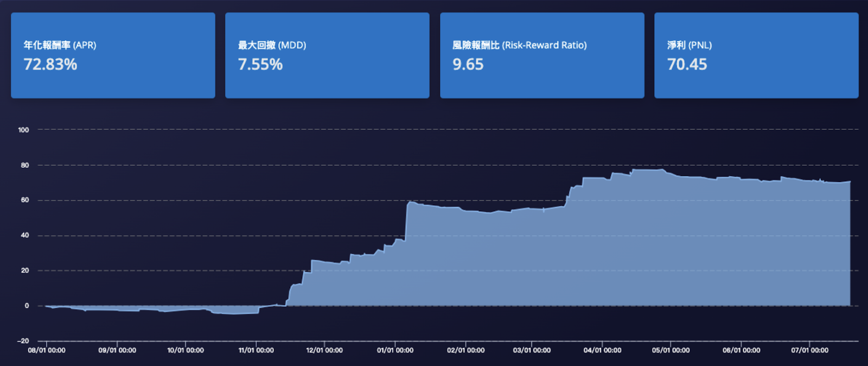Click the 07/01 00:00 axis tick
Screen dimensions: 868x366
[x=809, y=350]
